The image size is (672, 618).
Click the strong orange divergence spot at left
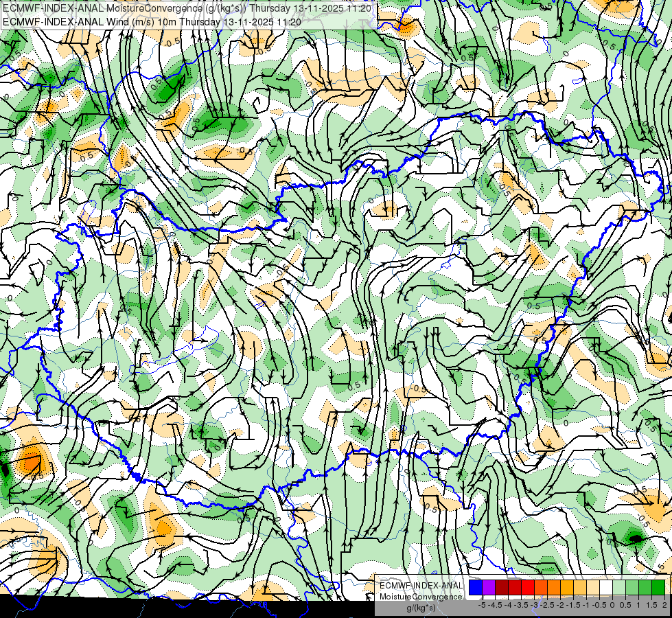[32, 462]
